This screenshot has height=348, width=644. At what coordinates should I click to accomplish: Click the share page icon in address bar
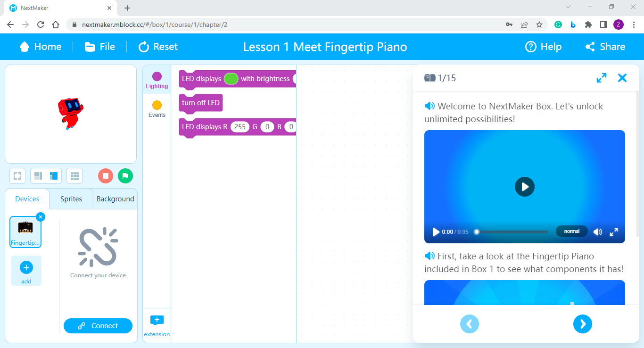click(x=524, y=25)
